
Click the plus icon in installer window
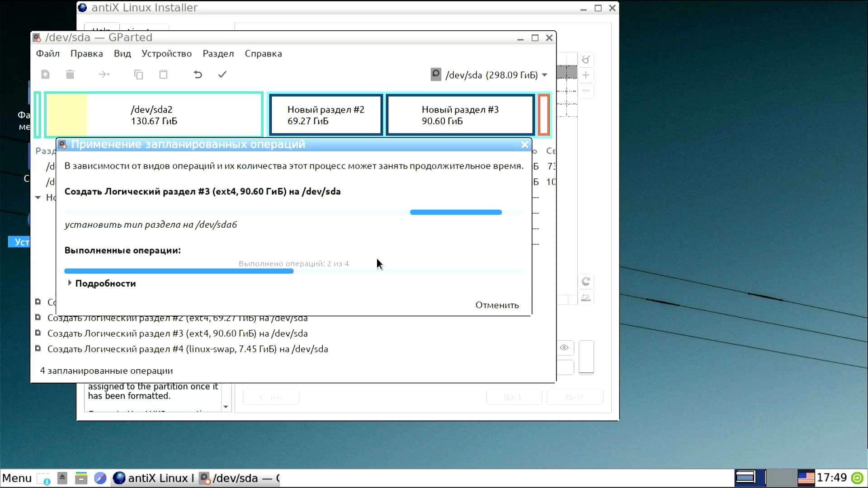click(585, 75)
